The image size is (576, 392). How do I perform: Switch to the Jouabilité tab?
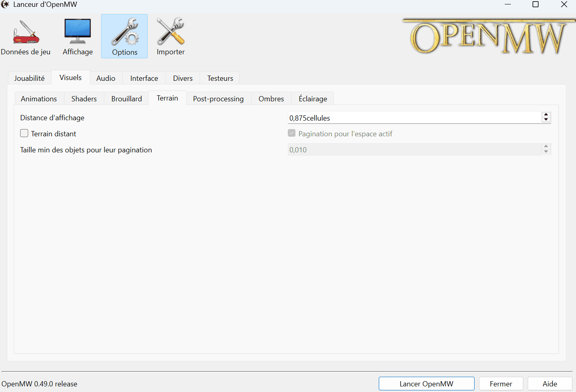click(x=29, y=78)
